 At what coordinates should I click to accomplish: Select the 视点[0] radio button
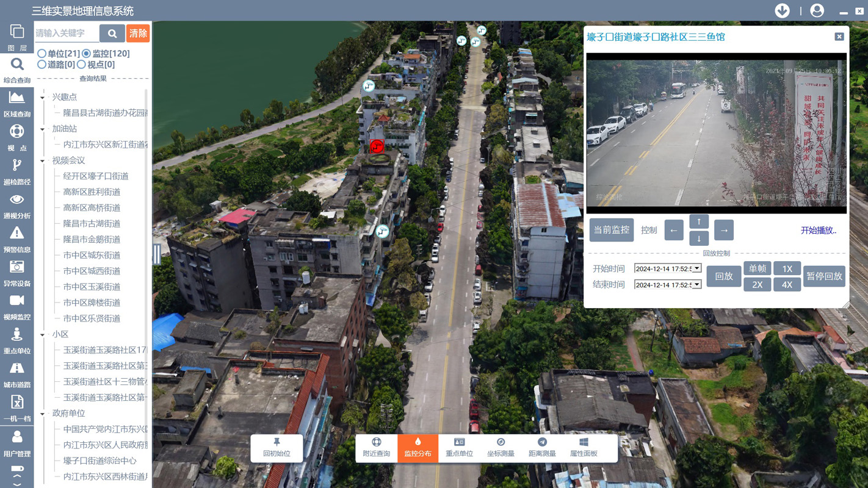coord(81,64)
